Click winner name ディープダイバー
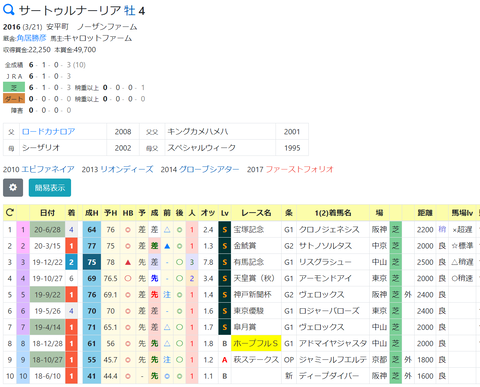This screenshot has height=387, width=480. coord(329,376)
